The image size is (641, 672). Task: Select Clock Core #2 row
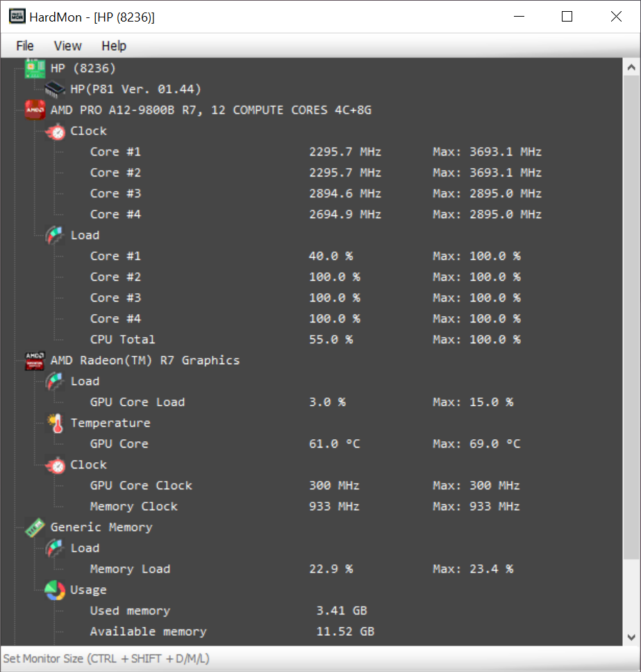316,173
